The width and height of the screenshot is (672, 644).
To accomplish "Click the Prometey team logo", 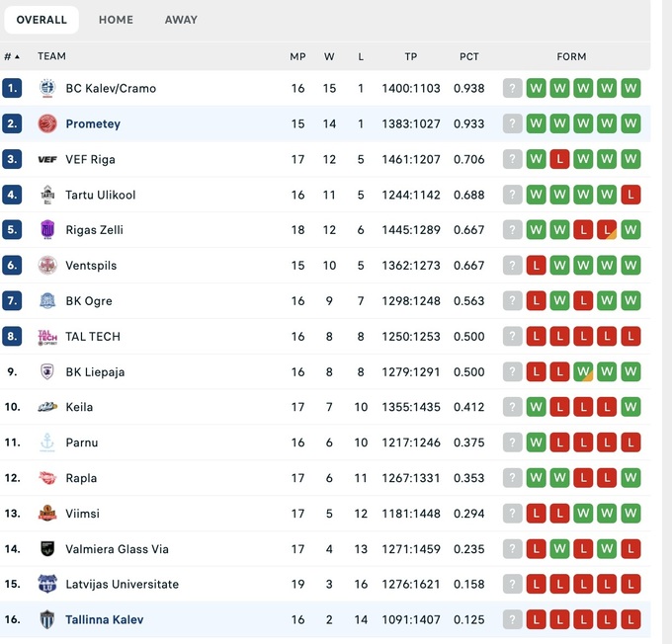I will coord(47,124).
